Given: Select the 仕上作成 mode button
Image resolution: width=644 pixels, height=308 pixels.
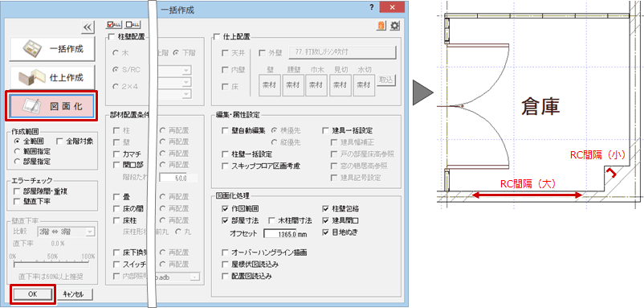Looking at the screenshot, I should coord(51,77).
